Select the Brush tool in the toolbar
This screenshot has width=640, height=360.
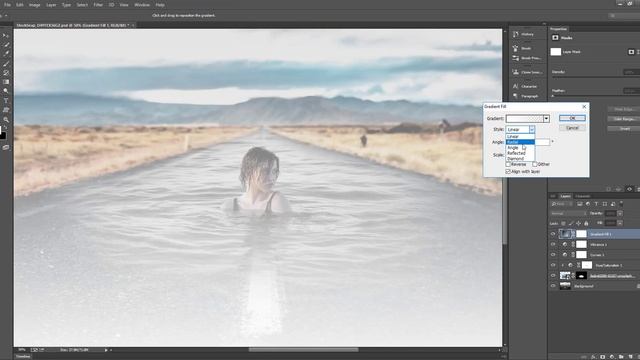(6, 64)
